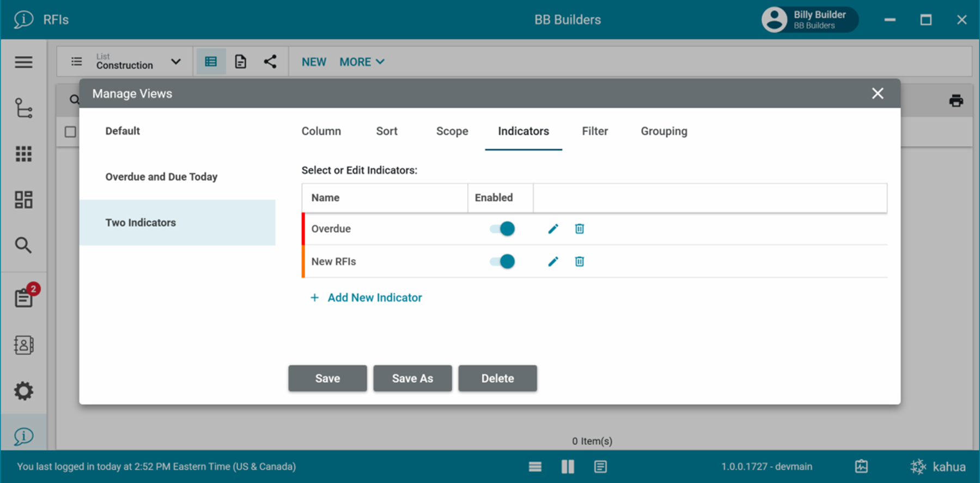980x483 pixels.
Task: Disable the Overdue indicator toggle
Action: (502, 229)
